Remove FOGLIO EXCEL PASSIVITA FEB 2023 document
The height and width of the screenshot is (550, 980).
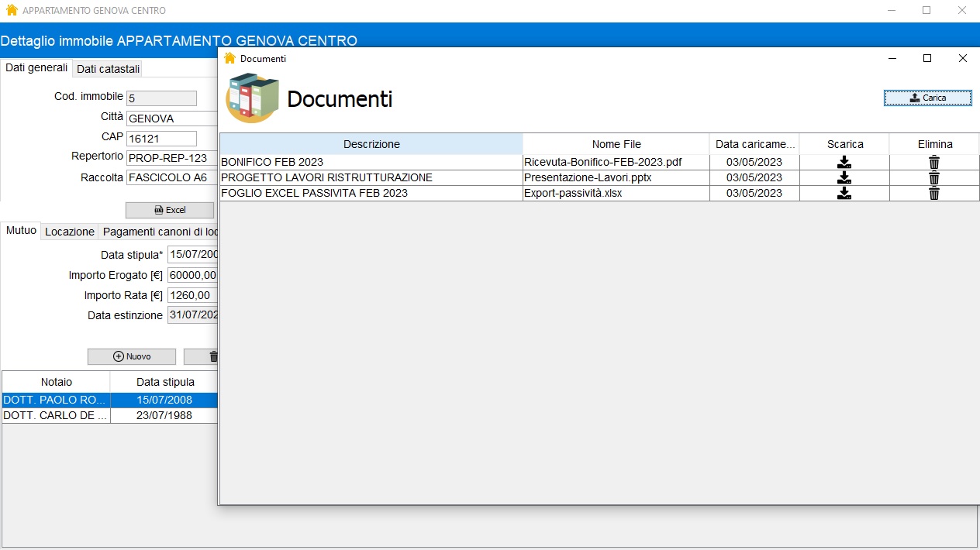point(933,193)
